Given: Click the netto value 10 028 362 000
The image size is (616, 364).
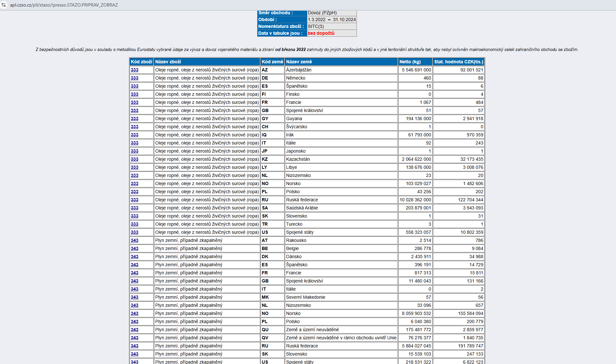Looking at the screenshot, I should coord(415,200).
